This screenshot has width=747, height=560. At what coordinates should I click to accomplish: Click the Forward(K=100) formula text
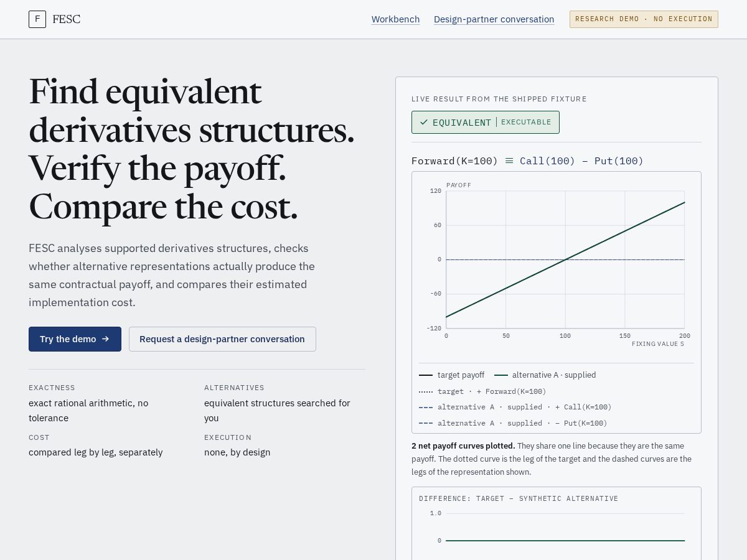click(454, 161)
